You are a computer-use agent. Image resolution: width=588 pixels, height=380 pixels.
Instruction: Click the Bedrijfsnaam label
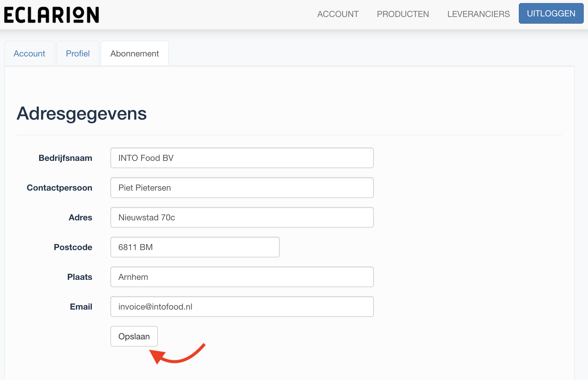coord(65,158)
